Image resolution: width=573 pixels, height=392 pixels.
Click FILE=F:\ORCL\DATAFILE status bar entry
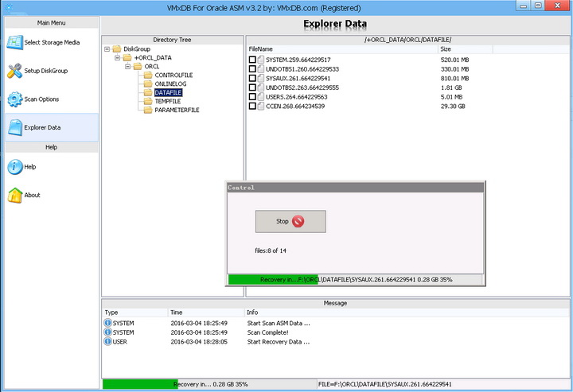(x=385, y=384)
